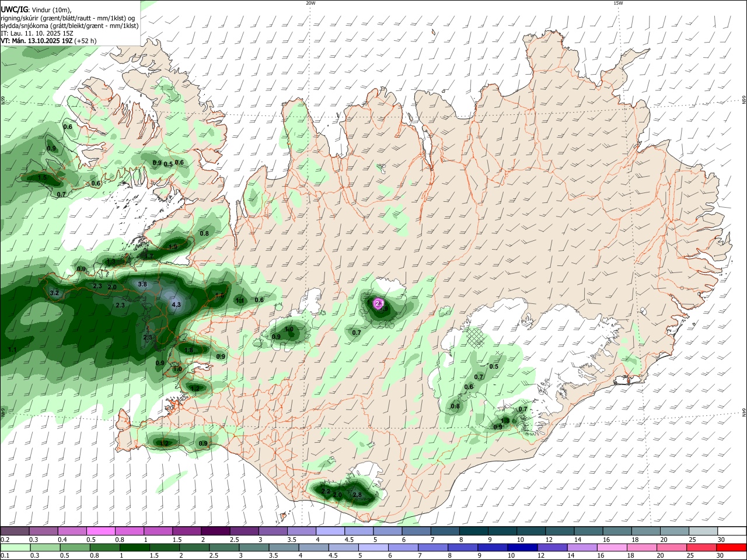747x560 pixels.
Task: Click the 20W longitude label
Action: click(x=310, y=3)
